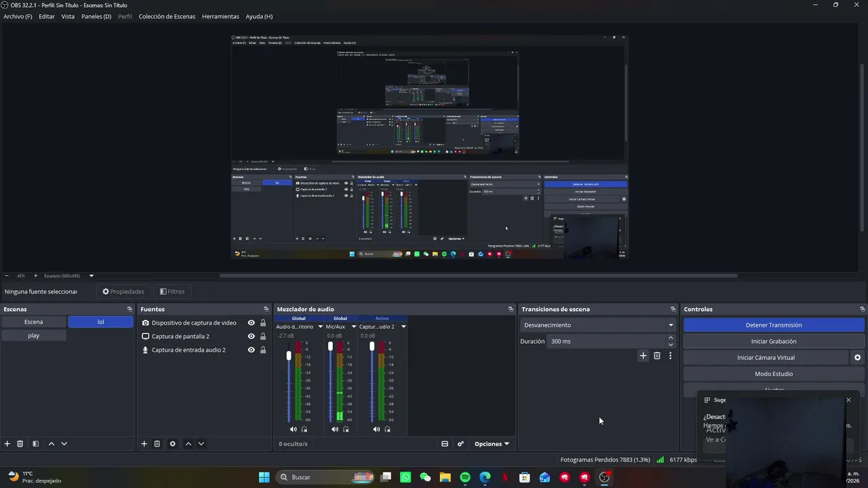Open source properties gear in Fuentes toolbar
This screenshot has height=488, width=868.
coord(172,444)
